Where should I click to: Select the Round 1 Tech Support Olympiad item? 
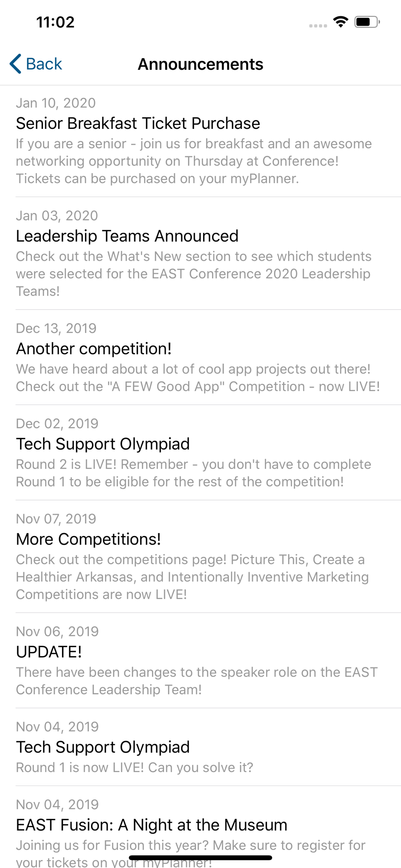tap(103, 747)
